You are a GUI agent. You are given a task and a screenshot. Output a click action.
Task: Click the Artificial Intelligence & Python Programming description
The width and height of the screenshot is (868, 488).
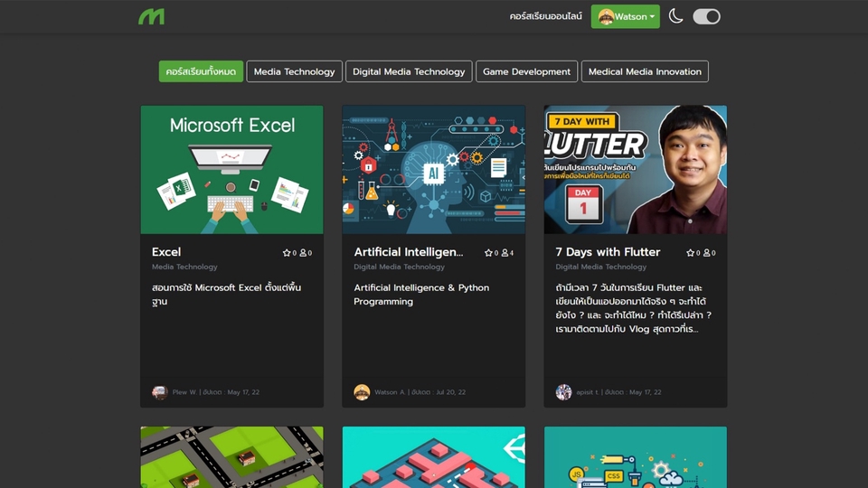pos(421,295)
